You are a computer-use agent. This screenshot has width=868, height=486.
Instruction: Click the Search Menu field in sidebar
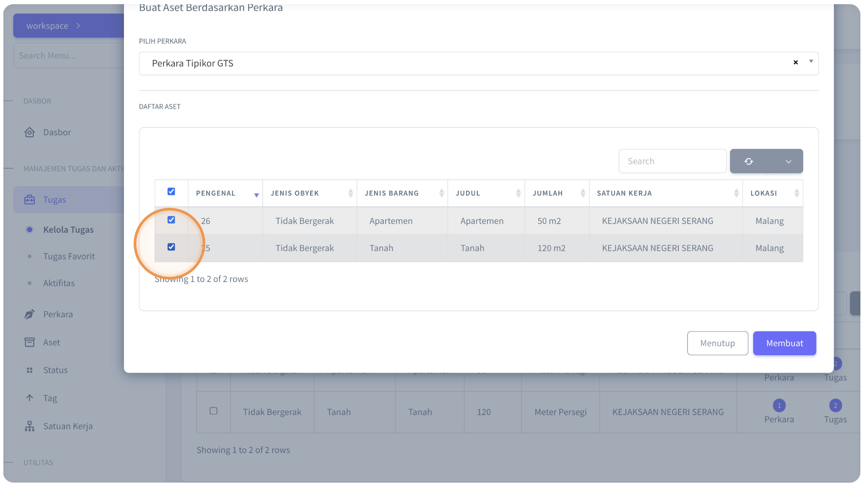point(69,55)
